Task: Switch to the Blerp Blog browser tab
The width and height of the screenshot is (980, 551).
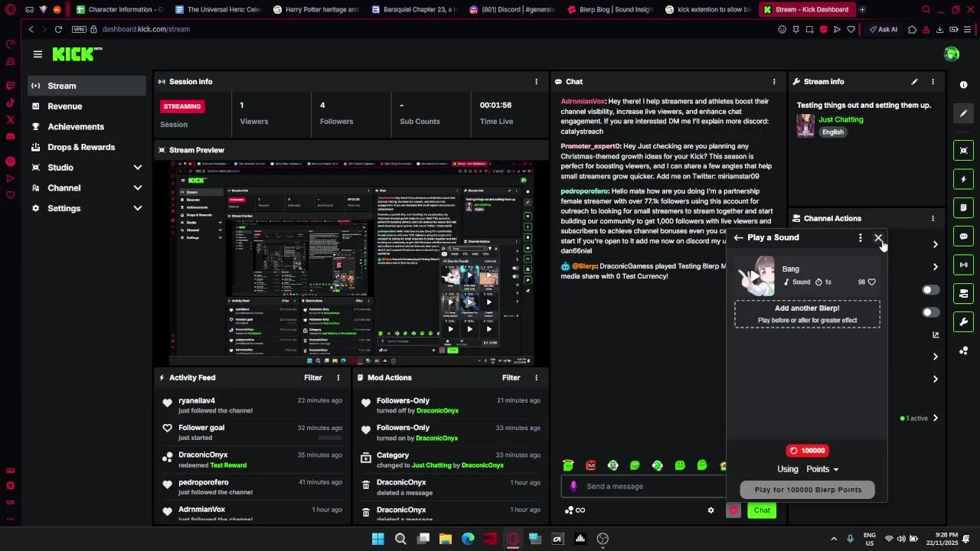Action: [610, 9]
